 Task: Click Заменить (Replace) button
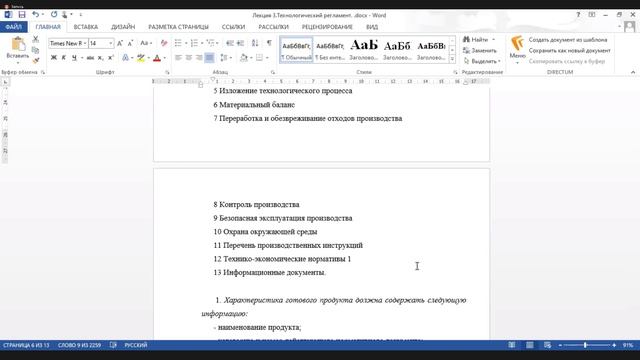(480, 51)
